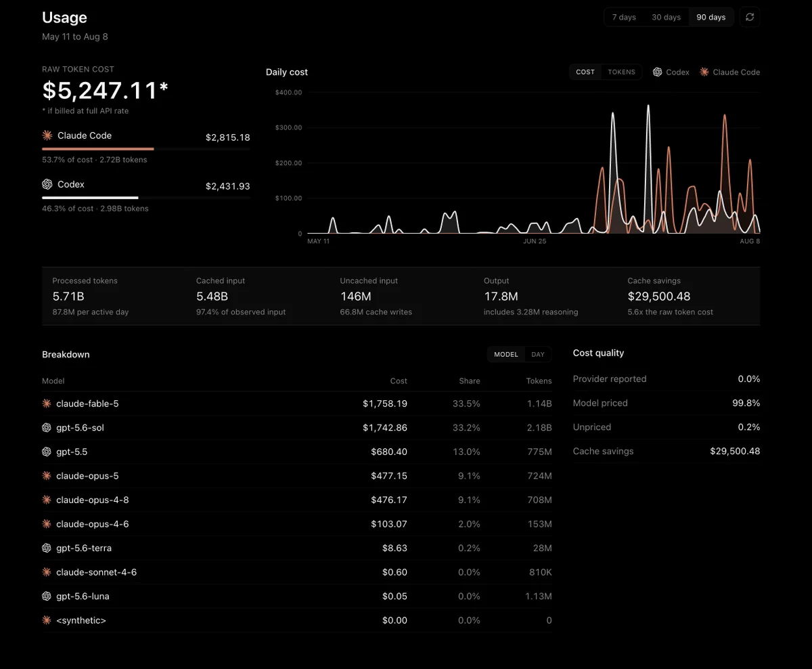Screen dimensions: 812x669
Task: Click the Tokens column header
Action: 539,381
